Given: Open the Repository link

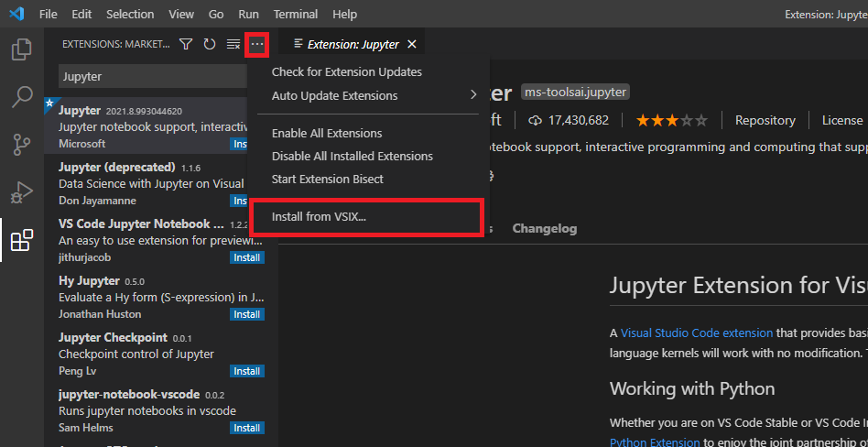Looking at the screenshot, I should (765, 120).
